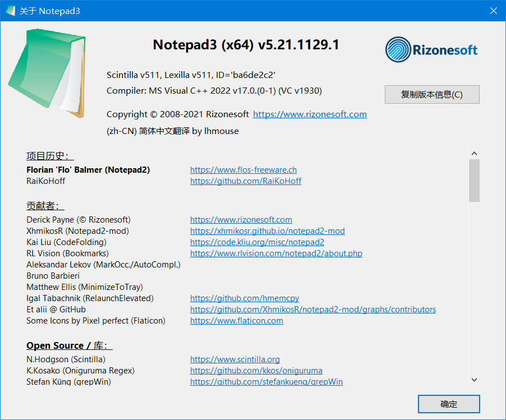This screenshot has width=506, height=420.
Task: Click the Notepad3 (x64) v5.21.1129.1 heading
Action: click(246, 45)
